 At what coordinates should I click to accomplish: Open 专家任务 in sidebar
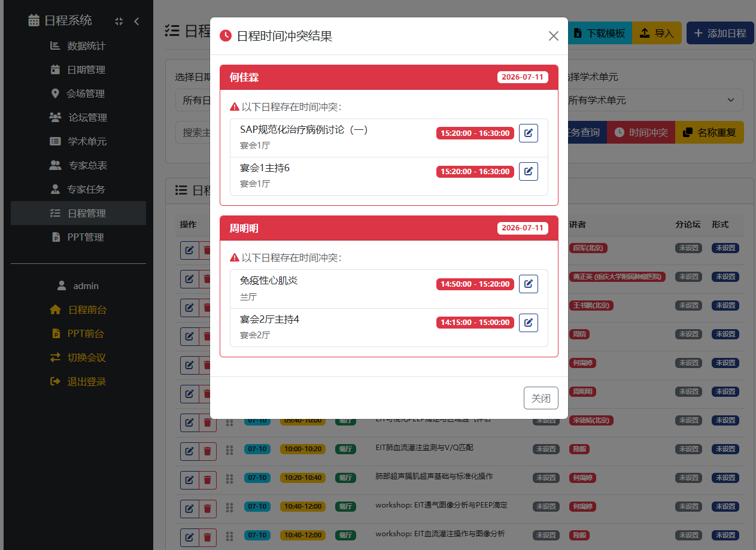[x=78, y=189]
